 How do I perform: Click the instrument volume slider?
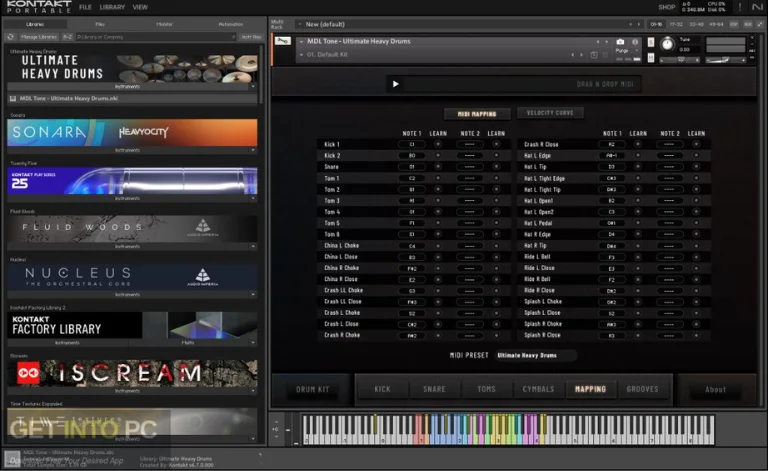725,60
